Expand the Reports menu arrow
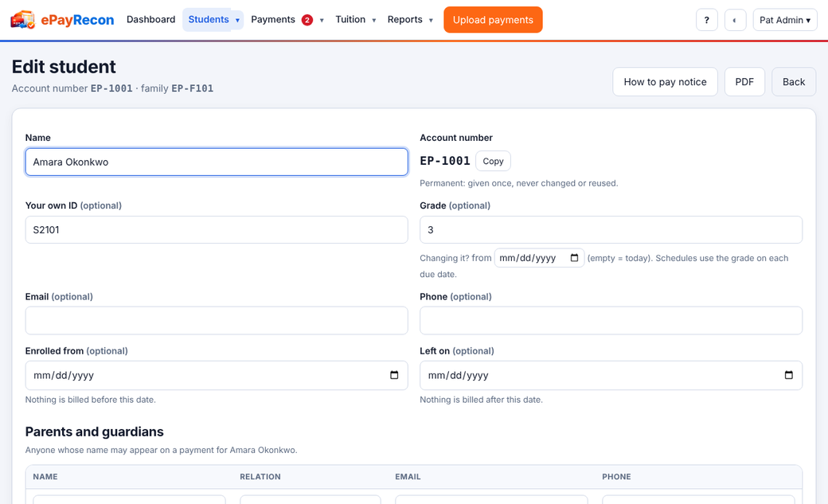The image size is (828, 504). pyautogui.click(x=431, y=20)
